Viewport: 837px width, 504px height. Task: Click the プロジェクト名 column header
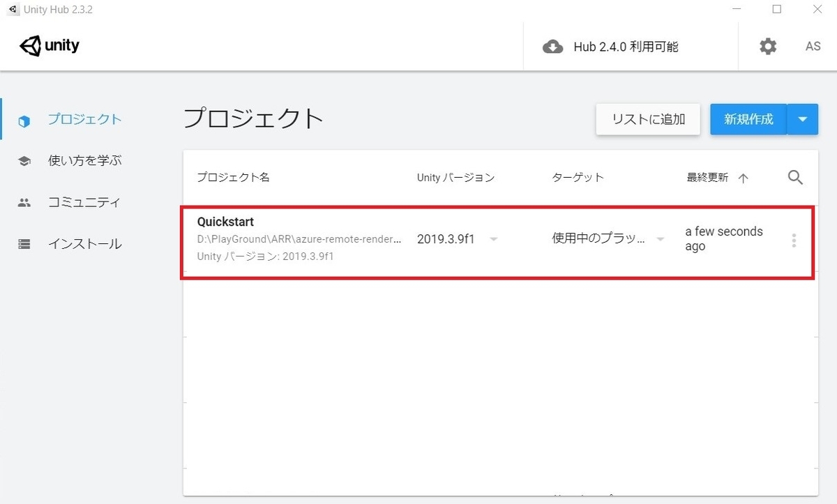pyautogui.click(x=232, y=178)
